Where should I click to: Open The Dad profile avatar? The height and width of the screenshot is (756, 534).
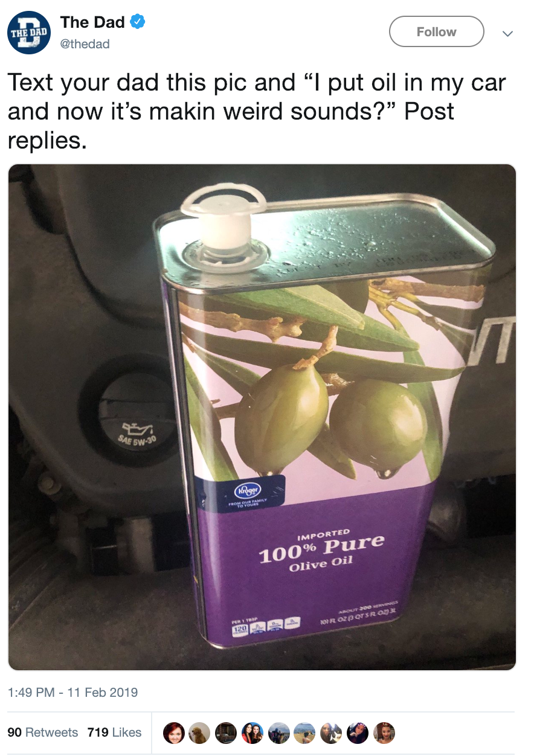30,33
